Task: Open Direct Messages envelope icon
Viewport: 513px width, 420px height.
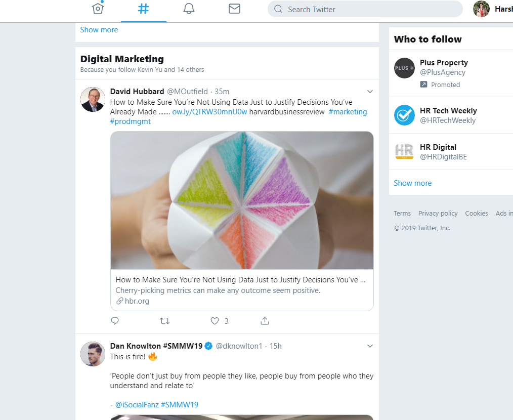Action: pyautogui.click(x=234, y=9)
